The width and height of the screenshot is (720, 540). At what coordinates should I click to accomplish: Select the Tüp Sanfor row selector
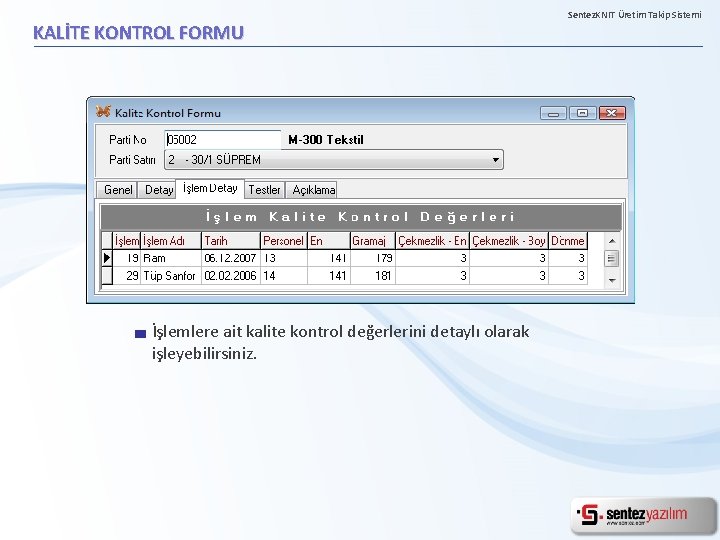pos(107,276)
